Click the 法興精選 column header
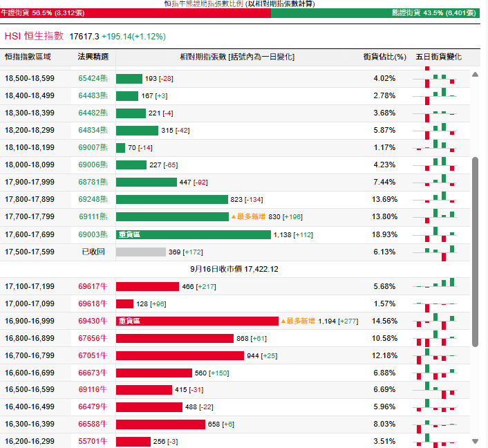 point(93,57)
